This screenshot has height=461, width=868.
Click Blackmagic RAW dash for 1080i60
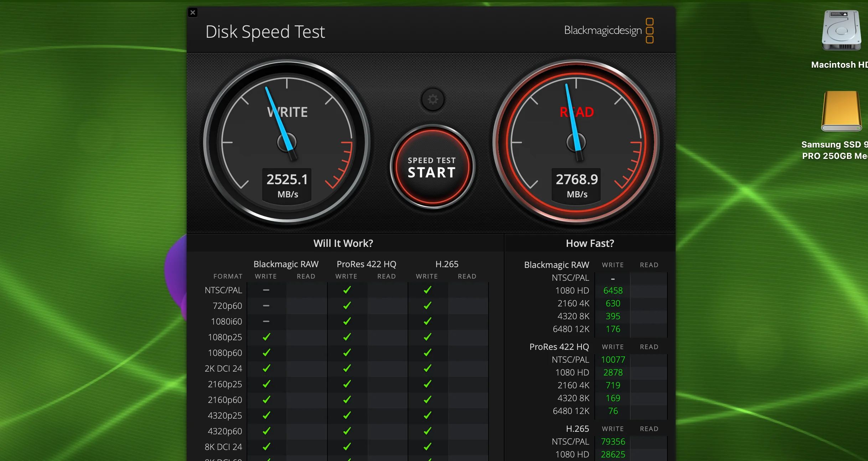[266, 321]
